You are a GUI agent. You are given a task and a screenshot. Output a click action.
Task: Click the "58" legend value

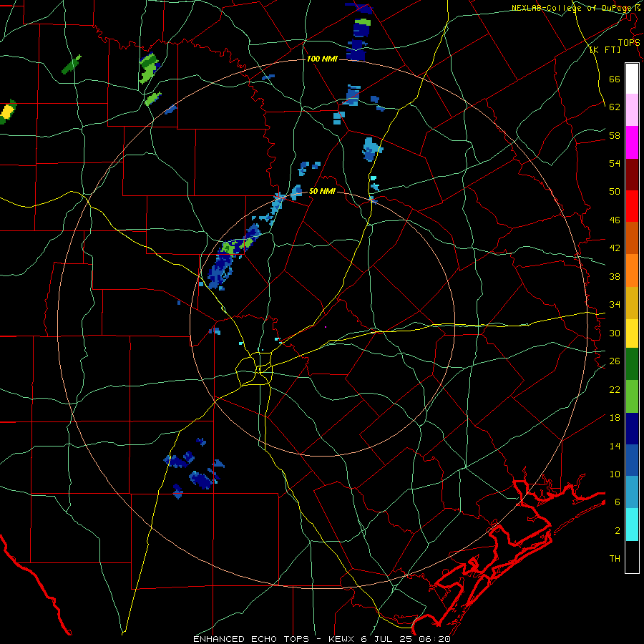[x=615, y=135]
